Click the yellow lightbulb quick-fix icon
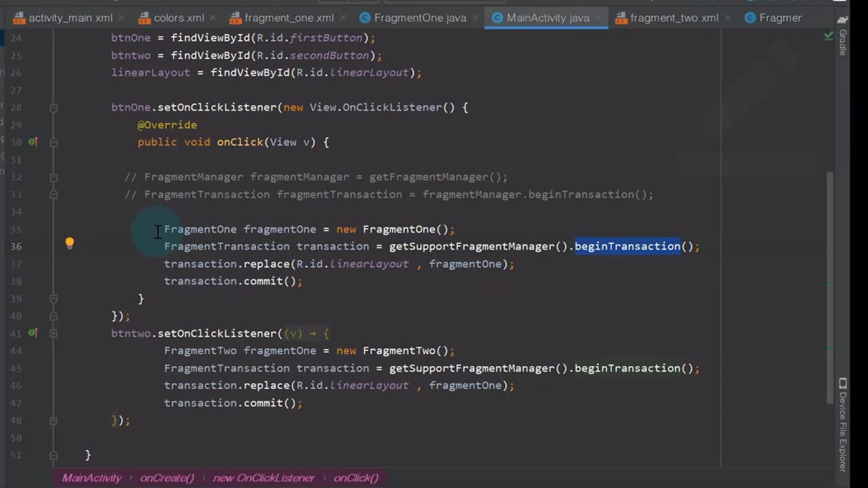The height and width of the screenshot is (488, 868). coord(69,243)
